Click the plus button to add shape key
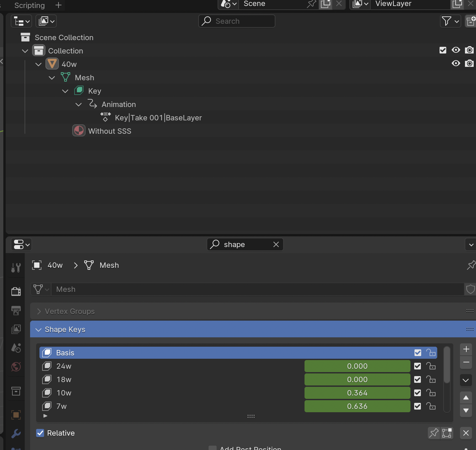 click(x=466, y=349)
